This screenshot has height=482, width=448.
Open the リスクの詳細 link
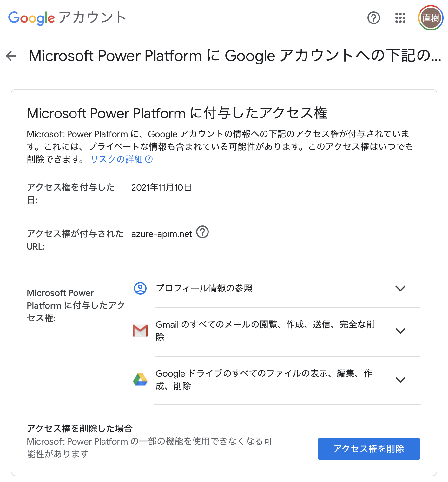pos(118,159)
